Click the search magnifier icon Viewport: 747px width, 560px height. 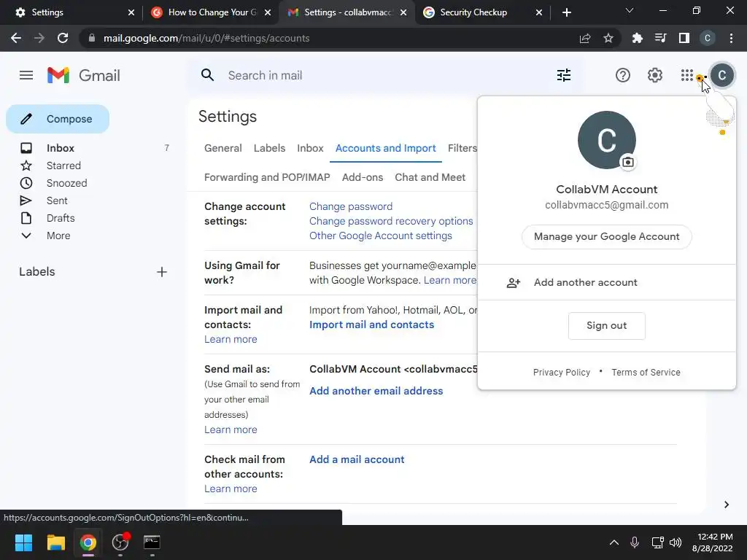[x=207, y=75]
